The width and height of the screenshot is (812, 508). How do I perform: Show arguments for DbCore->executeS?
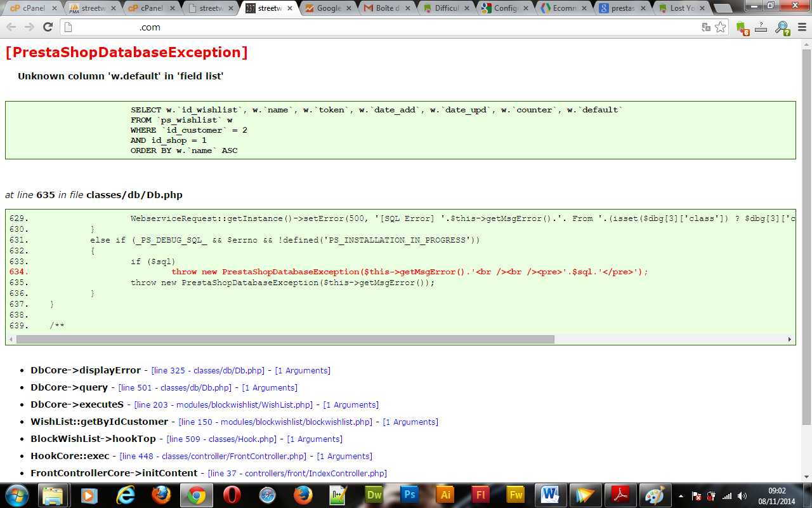tap(351, 404)
